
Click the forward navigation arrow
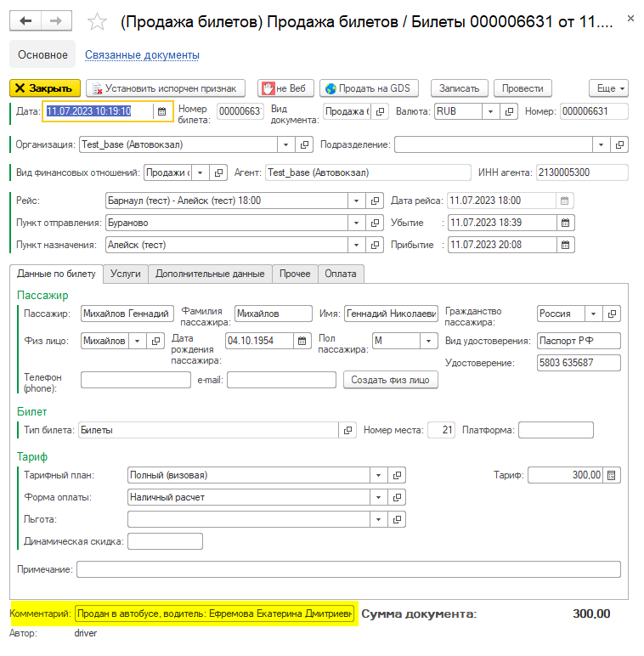(56, 20)
